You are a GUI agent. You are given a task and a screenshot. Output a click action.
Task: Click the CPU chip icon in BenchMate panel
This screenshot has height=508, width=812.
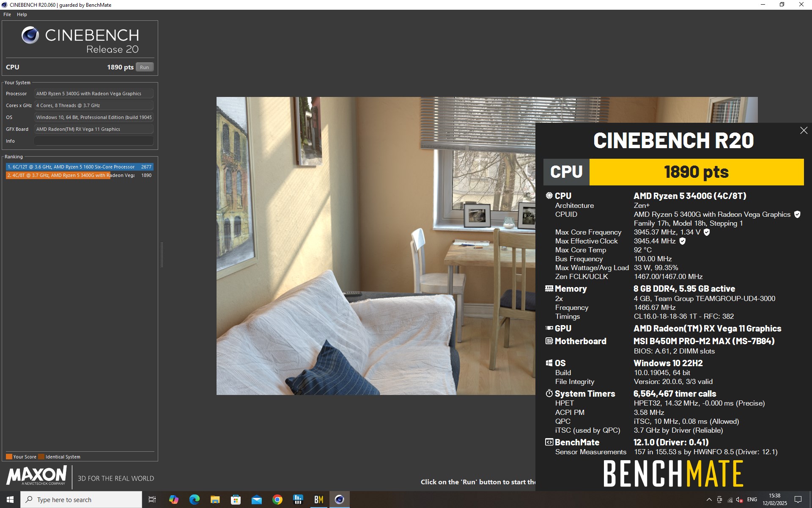click(x=549, y=196)
